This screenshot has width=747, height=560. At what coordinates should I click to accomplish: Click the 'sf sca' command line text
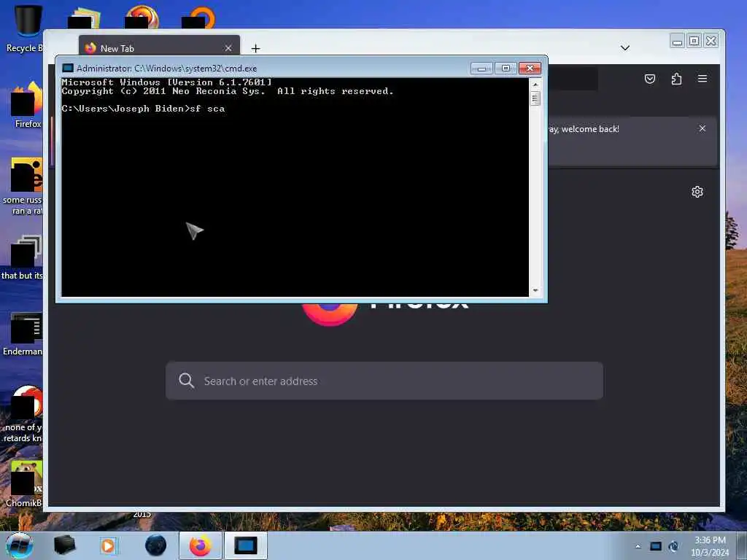pos(207,109)
